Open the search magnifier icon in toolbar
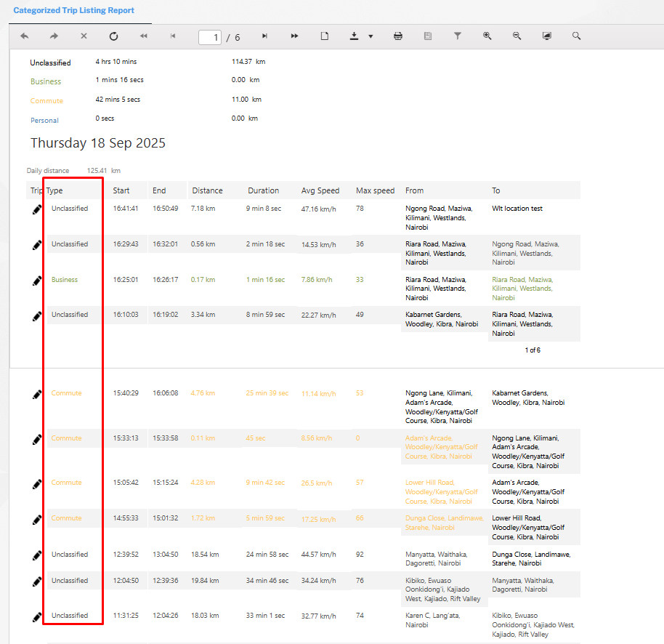The height and width of the screenshot is (644, 664). tap(576, 36)
